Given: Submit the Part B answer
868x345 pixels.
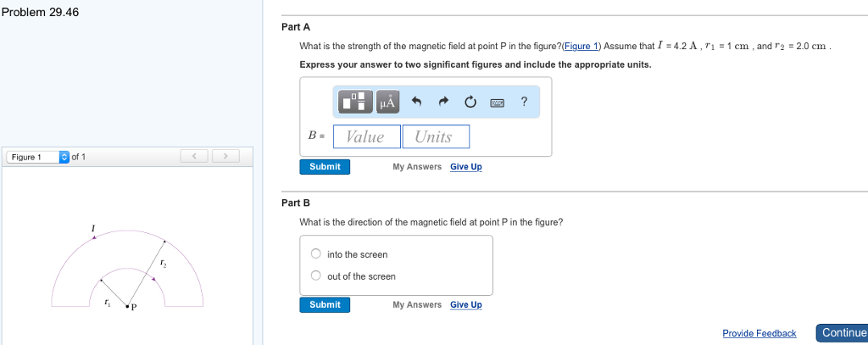Looking at the screenshot, I should 325,304.
